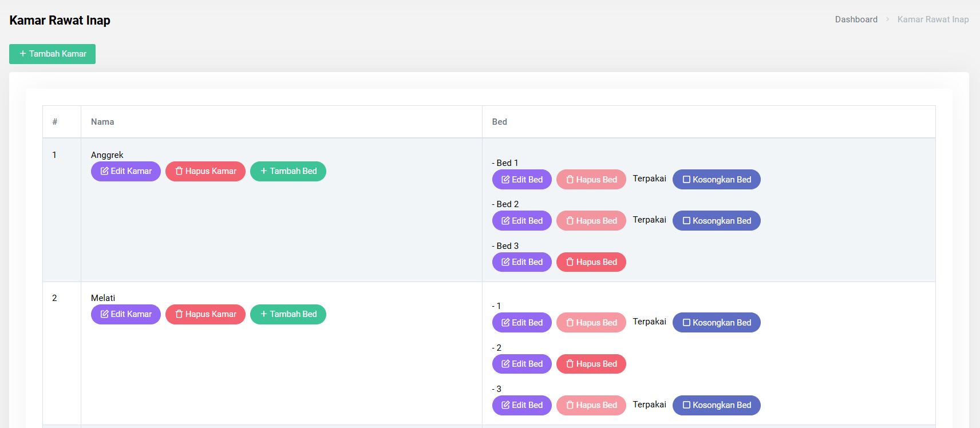Empty bed 1 in Melati
This screenshot has height=428, width=980.
coord(717,323)
